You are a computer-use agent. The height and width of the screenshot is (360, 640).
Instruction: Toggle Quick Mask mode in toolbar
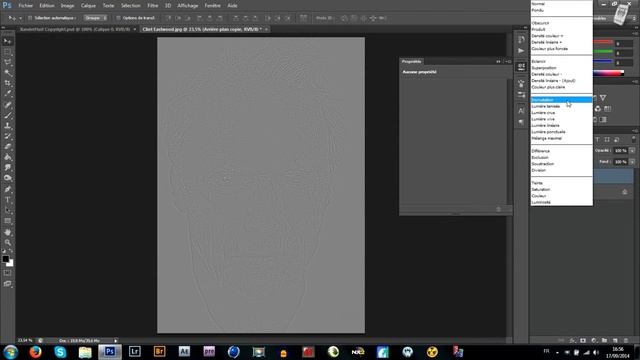pos(7,273)
